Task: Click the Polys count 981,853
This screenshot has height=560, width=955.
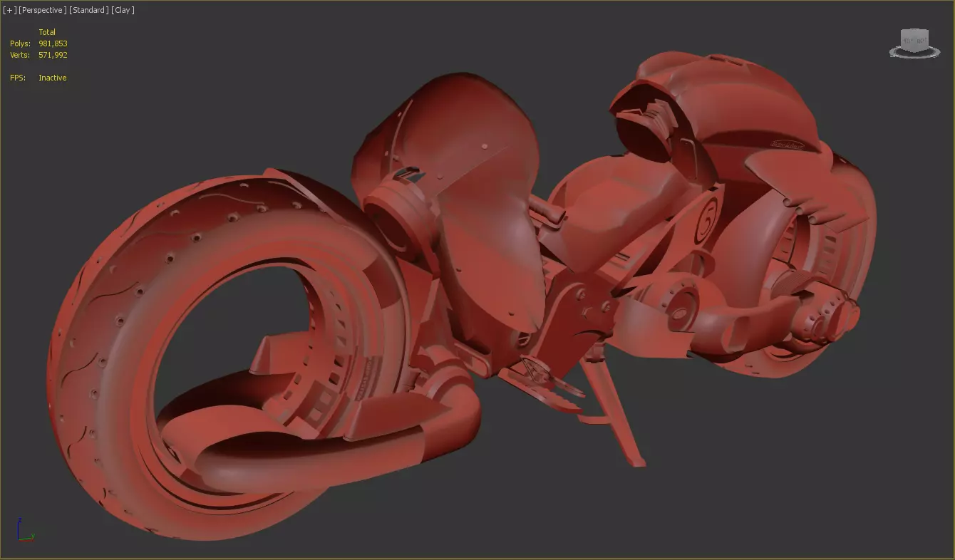Action: 53,43
